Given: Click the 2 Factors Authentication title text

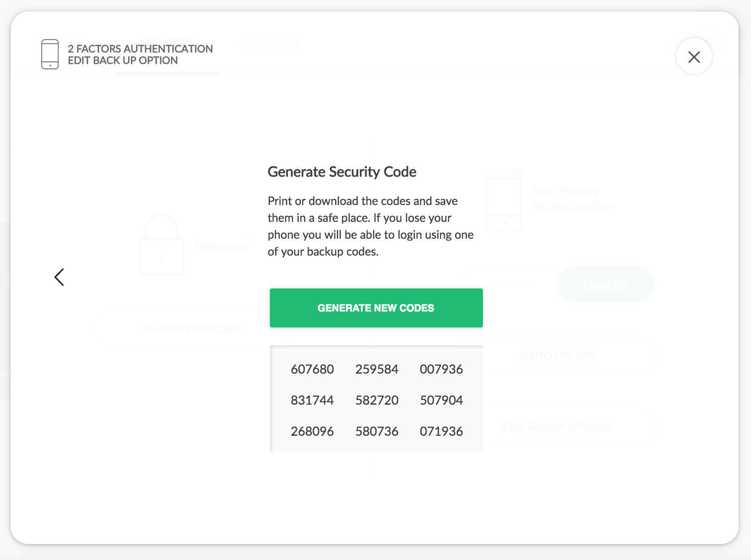Looking at the screenshot, I should click(x=140, y=49).
